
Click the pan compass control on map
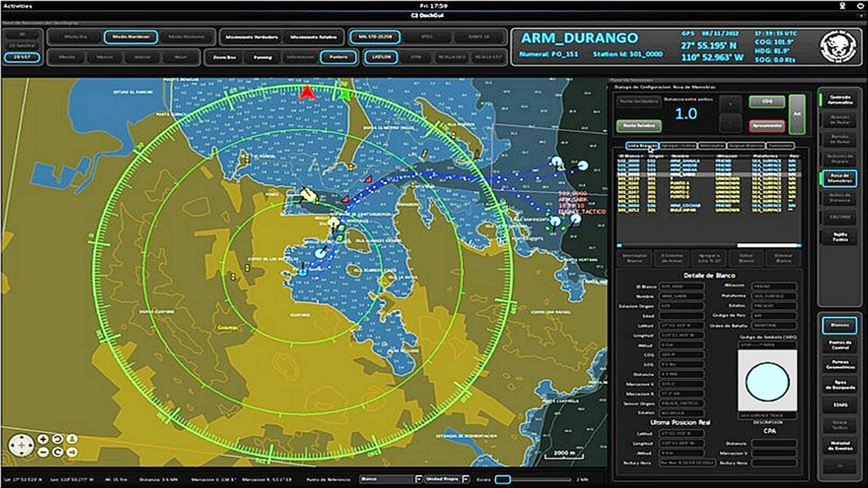click(21, 446)
